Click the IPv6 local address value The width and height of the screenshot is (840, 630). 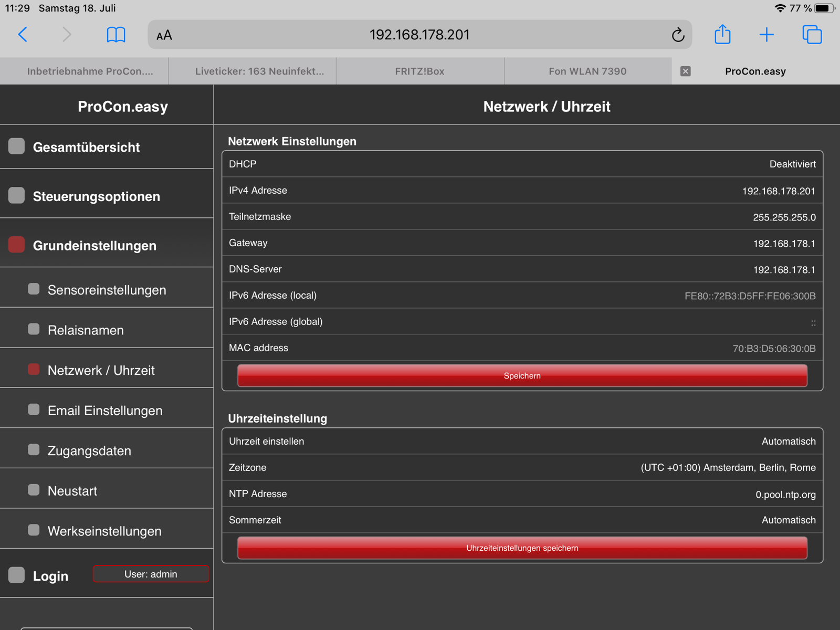coord(750,296)
